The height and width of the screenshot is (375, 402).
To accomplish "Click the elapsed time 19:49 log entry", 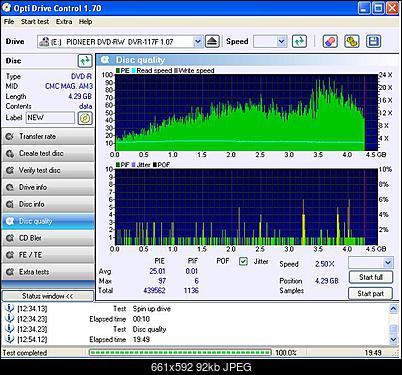I will point(141,339).
